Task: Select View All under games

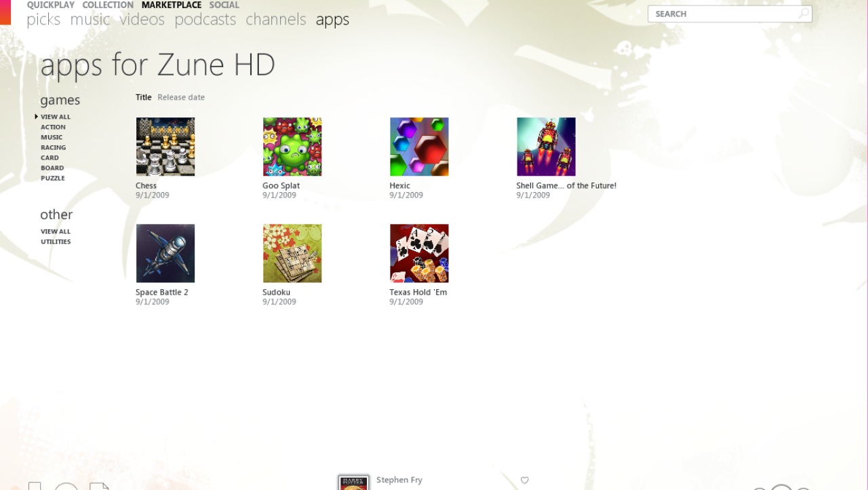Action: point(56,117)
